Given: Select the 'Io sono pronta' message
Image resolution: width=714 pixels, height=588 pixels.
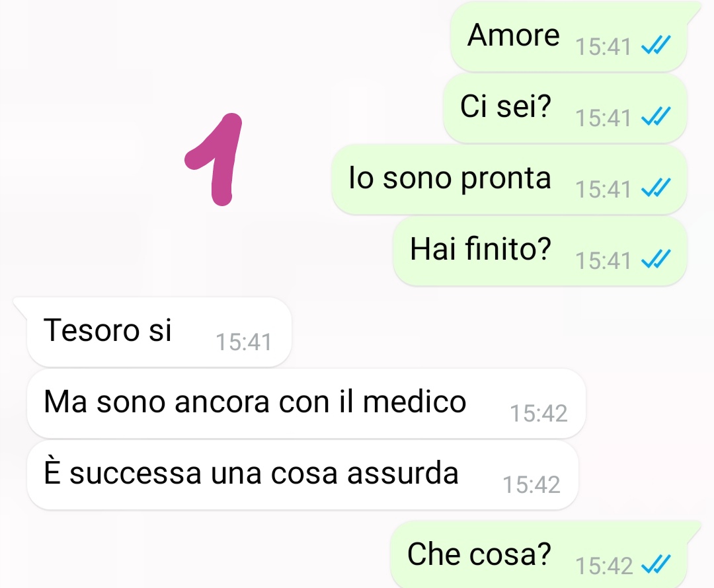Looking at the screenshot, I should (x=509, y=180).
